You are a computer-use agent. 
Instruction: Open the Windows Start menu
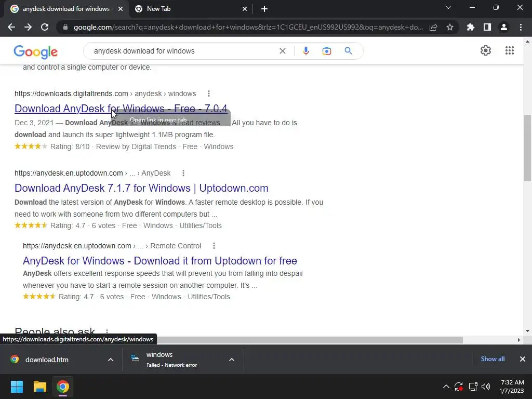coord(17,387)
